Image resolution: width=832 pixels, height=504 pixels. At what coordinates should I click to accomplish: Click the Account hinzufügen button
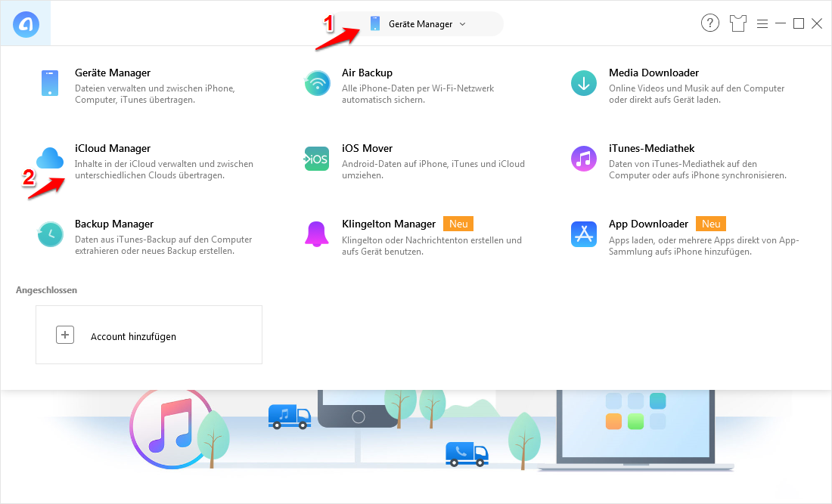(x=149, y=335)
